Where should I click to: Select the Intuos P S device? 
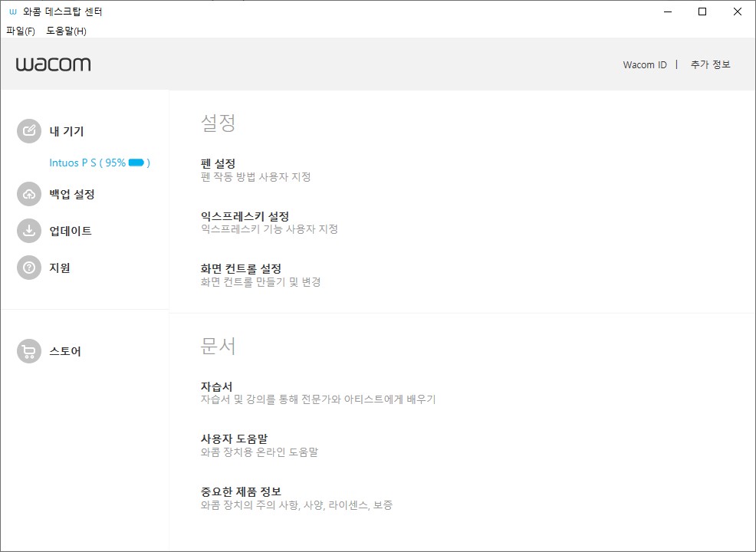coord(100,163)
